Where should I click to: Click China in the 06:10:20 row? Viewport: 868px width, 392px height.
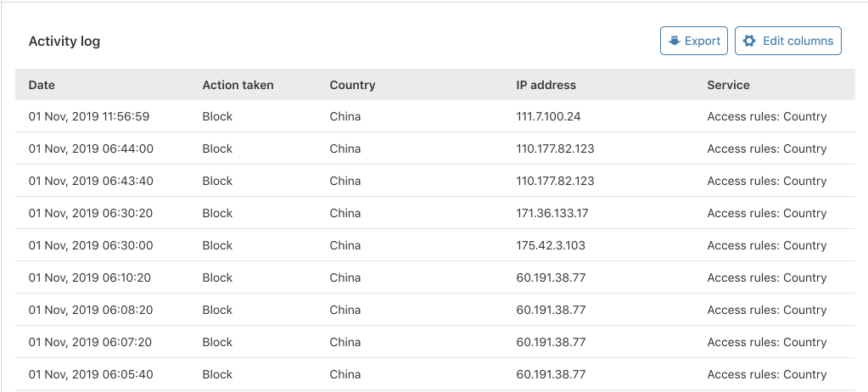pos(344,277)
